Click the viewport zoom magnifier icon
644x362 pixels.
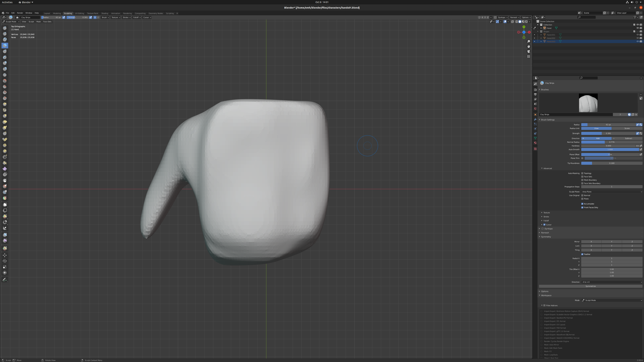[528, 41]
